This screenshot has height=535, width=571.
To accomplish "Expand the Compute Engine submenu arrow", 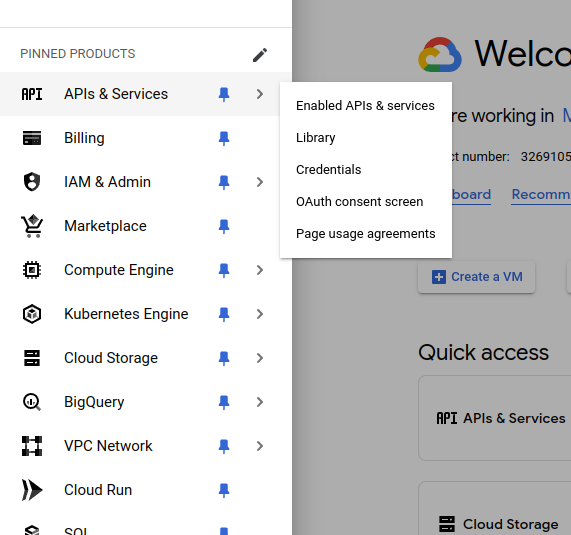I will tap(260, 270).
